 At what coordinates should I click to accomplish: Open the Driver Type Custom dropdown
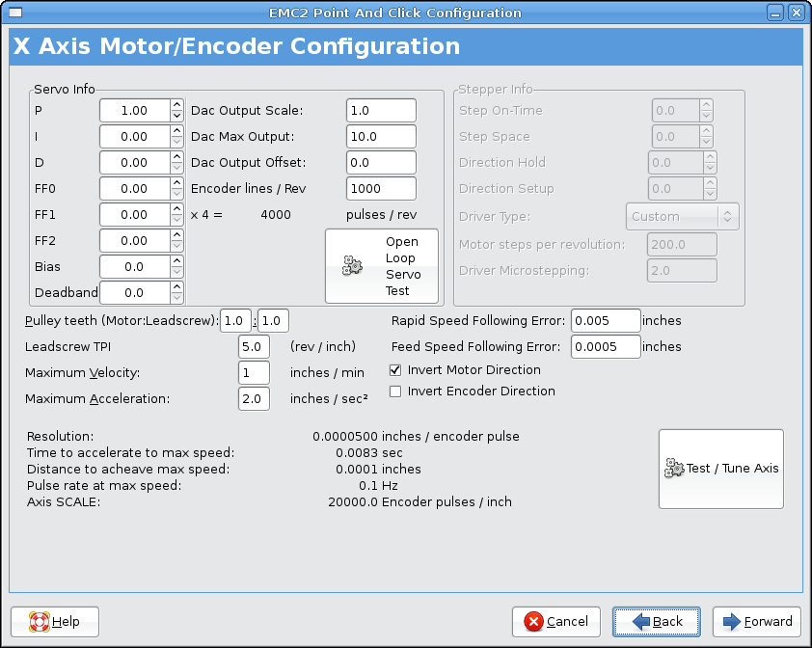682,217
